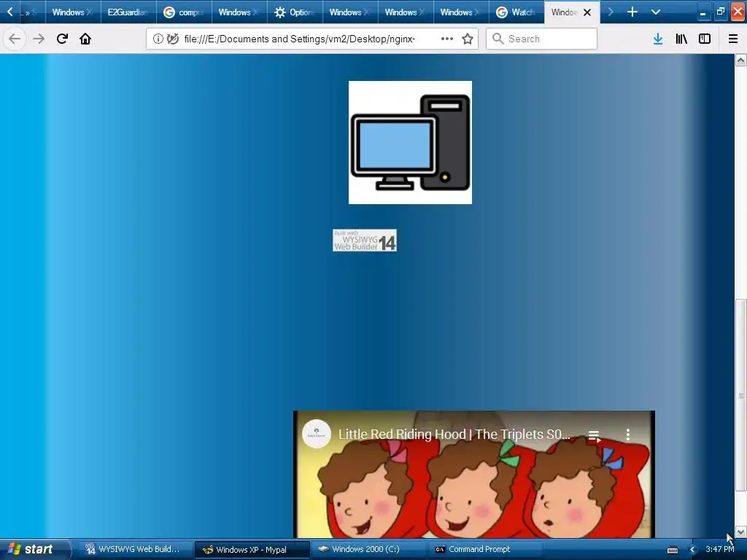Close the active Windows tab
Viewport: 747px width, 560px height.
click(587, 12)
